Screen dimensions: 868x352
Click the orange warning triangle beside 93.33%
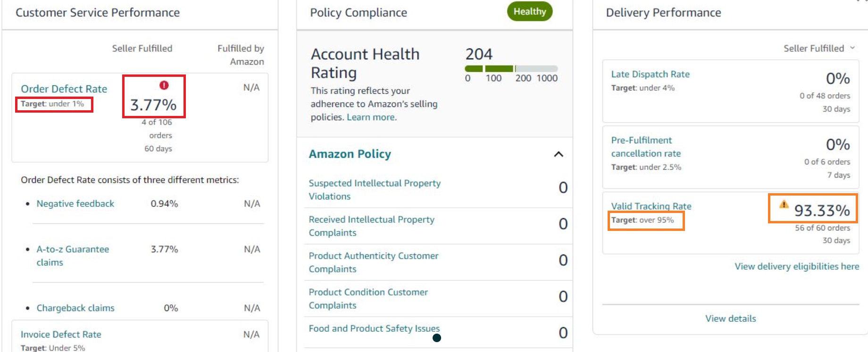tap(784, 204)
